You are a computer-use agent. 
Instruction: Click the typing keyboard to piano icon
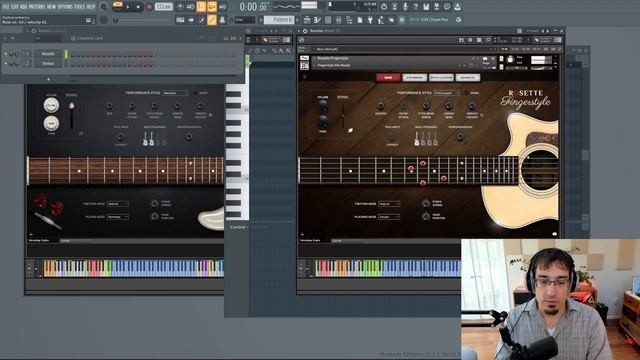coord(180,20)
